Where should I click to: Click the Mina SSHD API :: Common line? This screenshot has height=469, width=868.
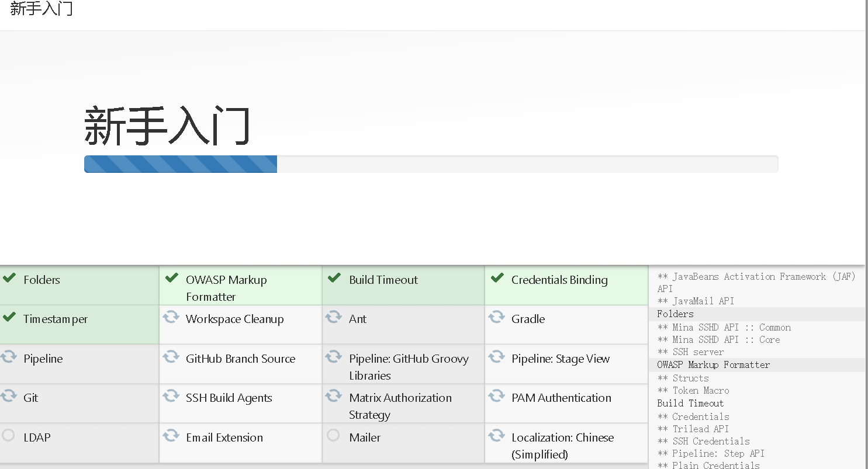pyautogui.click(x=724, y=328)
